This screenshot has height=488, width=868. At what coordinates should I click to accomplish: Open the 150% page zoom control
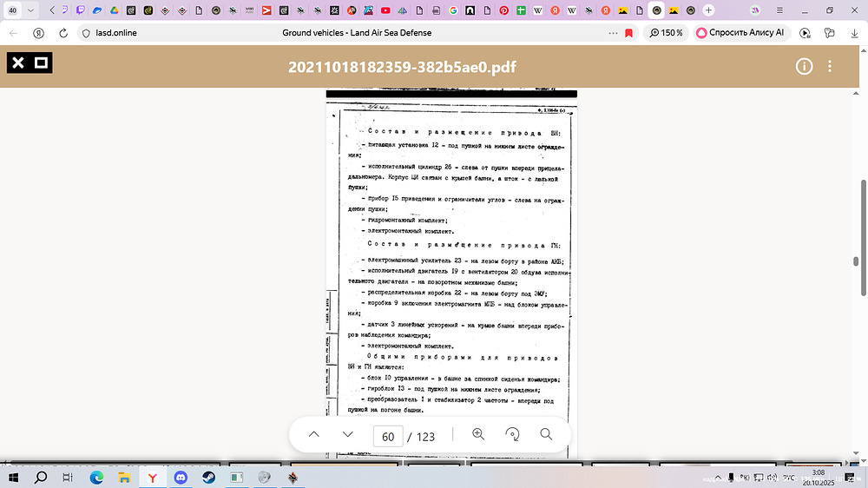click(x=666, y=33)
